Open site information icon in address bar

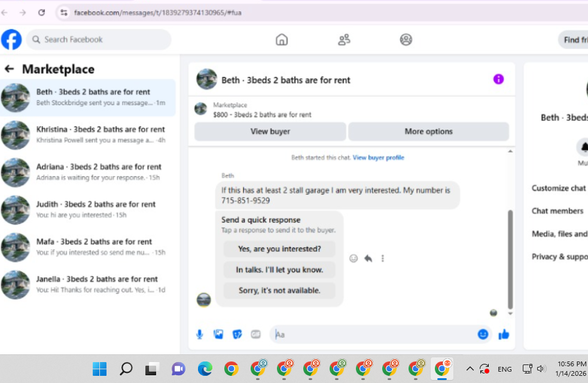(x=64, y=13)
